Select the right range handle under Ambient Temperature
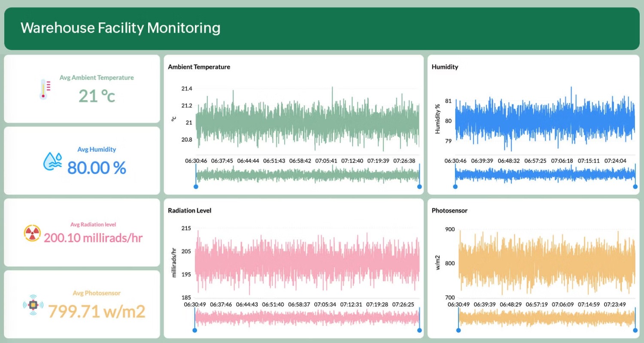Screen dimensions: 644x343 click(x=419, y=187)
